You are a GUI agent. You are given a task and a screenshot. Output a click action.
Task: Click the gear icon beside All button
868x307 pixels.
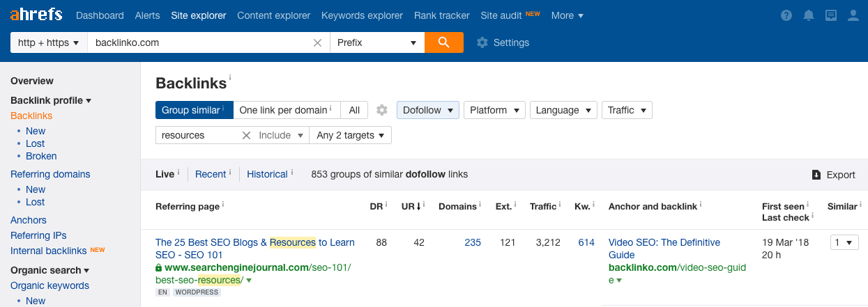click(381, 110)
